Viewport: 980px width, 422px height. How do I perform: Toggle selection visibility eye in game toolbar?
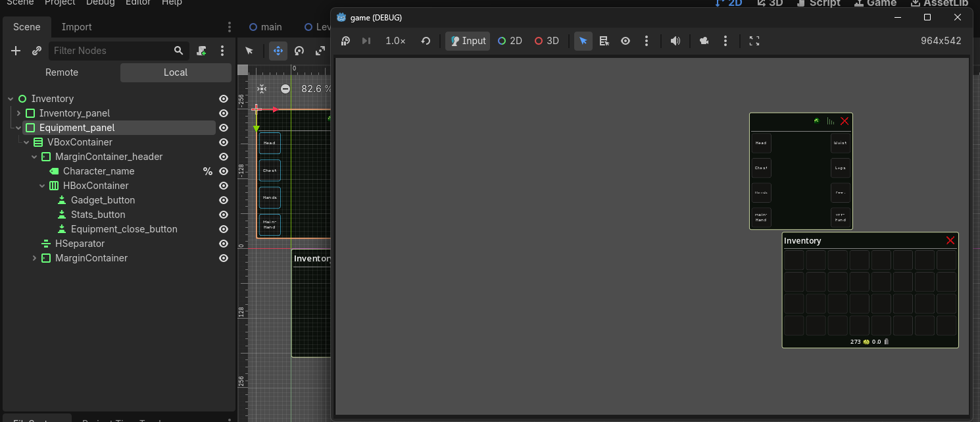coord(625,41)
